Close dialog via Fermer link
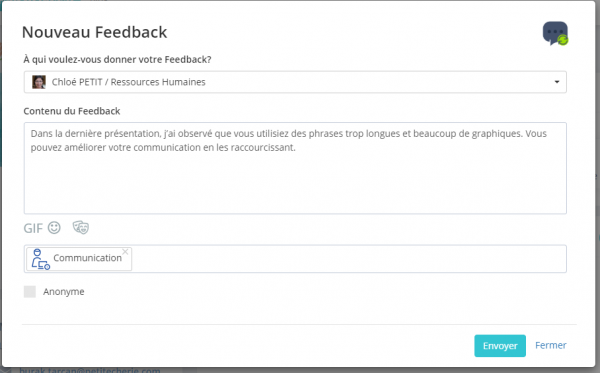This screenshot has height=373, width=600. [x=551, y=345]
